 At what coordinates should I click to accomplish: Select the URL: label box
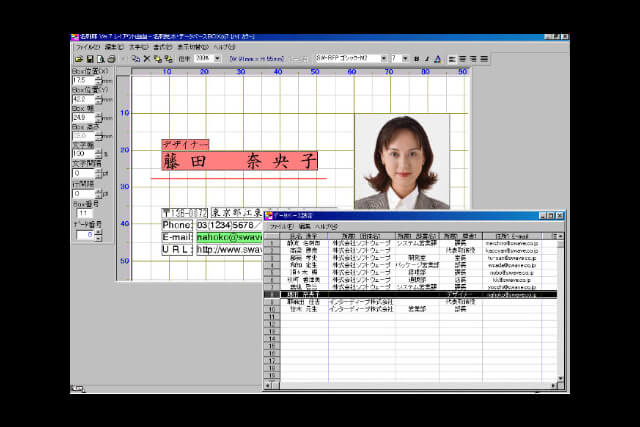click(x=177, y=249)
